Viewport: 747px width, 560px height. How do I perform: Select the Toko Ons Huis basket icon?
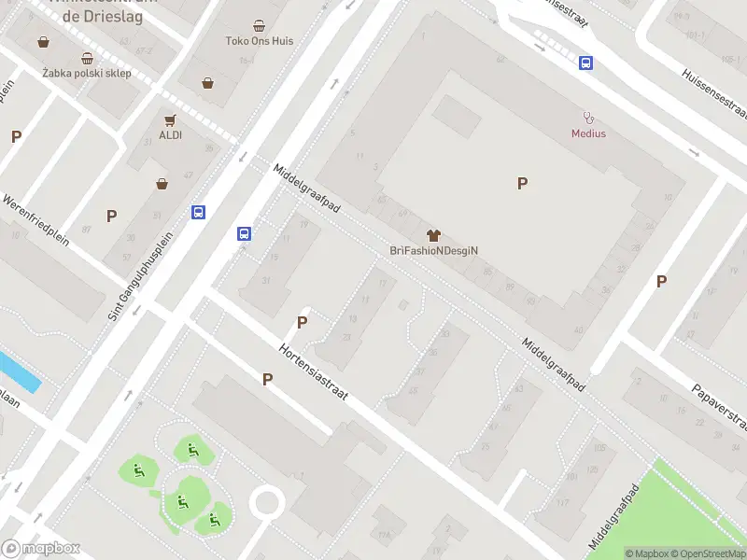point(260,26)
